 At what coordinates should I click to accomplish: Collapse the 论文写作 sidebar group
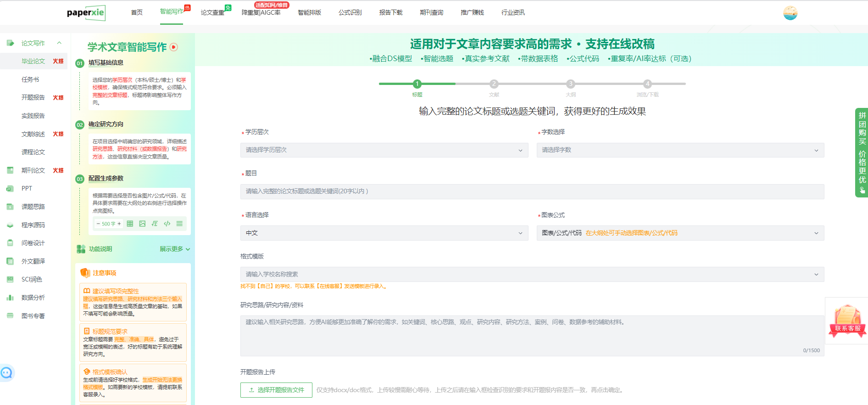59,43
